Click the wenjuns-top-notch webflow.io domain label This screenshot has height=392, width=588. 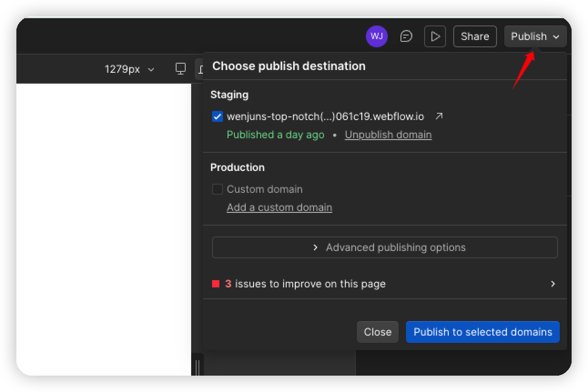(325, 116)
